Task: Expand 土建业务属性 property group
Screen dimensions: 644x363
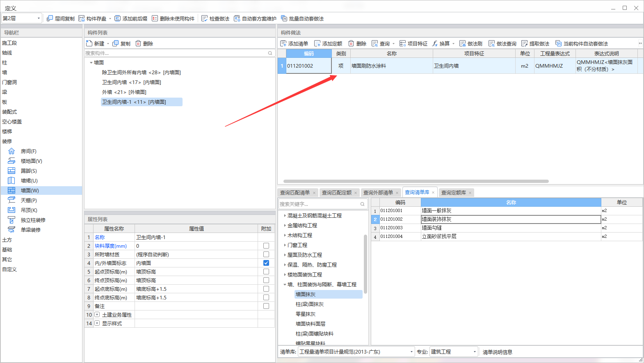Action: click(x=97, y=315)
